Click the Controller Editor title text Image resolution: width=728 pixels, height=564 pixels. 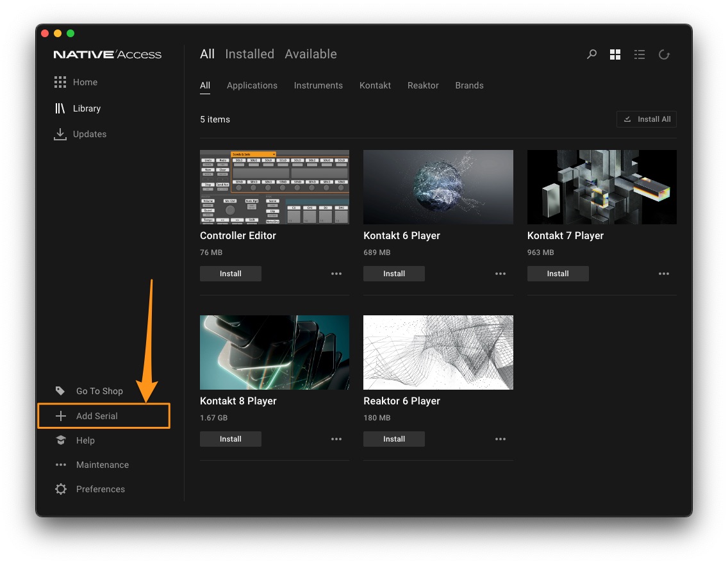point(238,235)
